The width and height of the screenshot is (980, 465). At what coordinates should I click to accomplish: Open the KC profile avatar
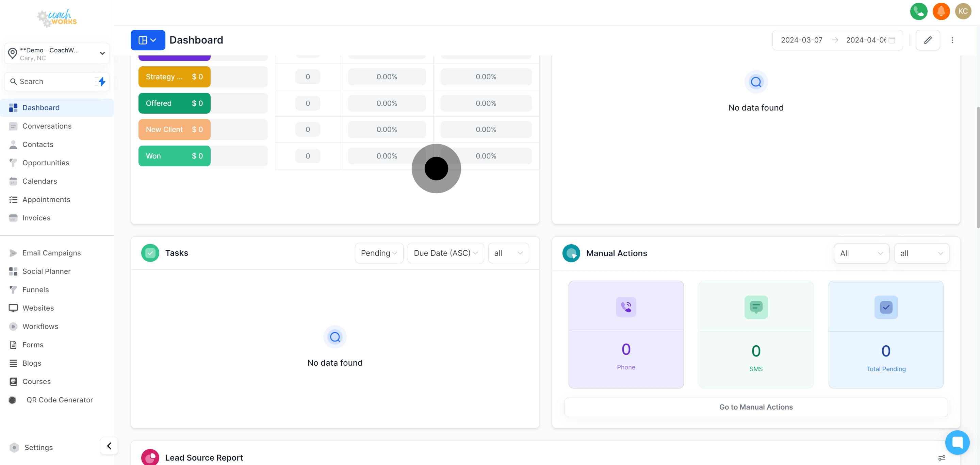coord(963,12)
